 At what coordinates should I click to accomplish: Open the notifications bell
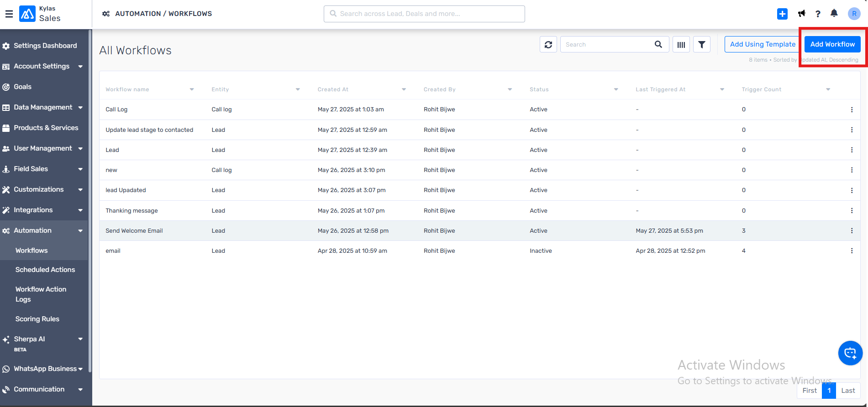[834, 13]
